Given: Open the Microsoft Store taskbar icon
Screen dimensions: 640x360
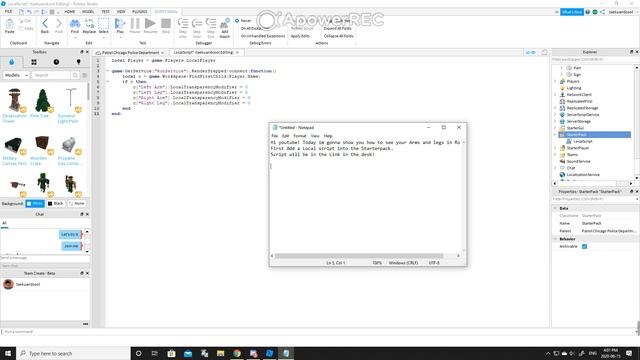Looking at the screenshot, I should [x=171, y=353].
